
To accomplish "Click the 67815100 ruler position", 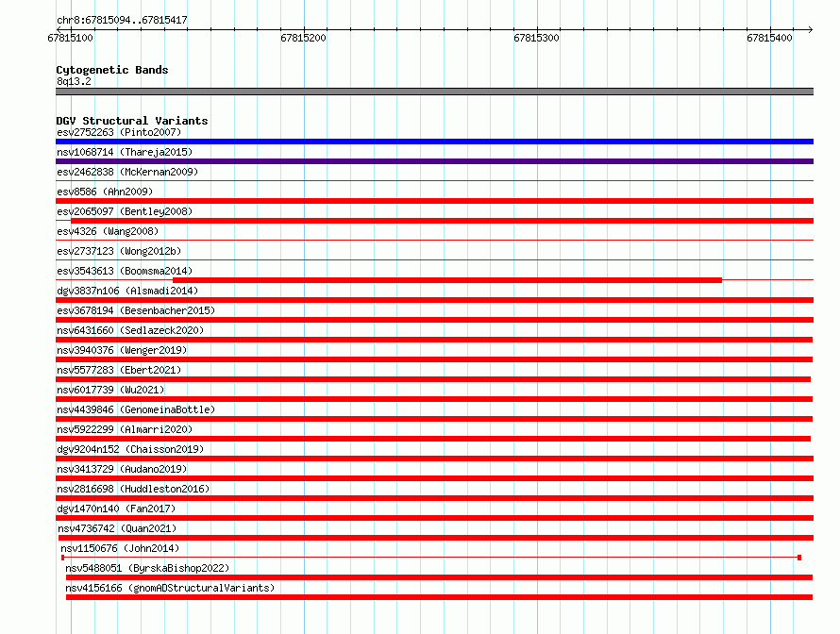I will point(70,38).
